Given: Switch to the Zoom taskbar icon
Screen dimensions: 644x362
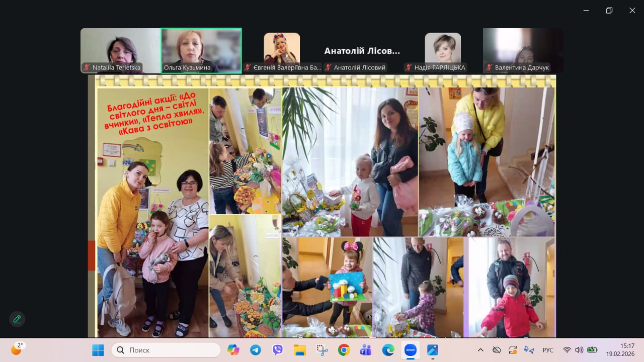Looking at the screenshot, I should tap(411, 350).
